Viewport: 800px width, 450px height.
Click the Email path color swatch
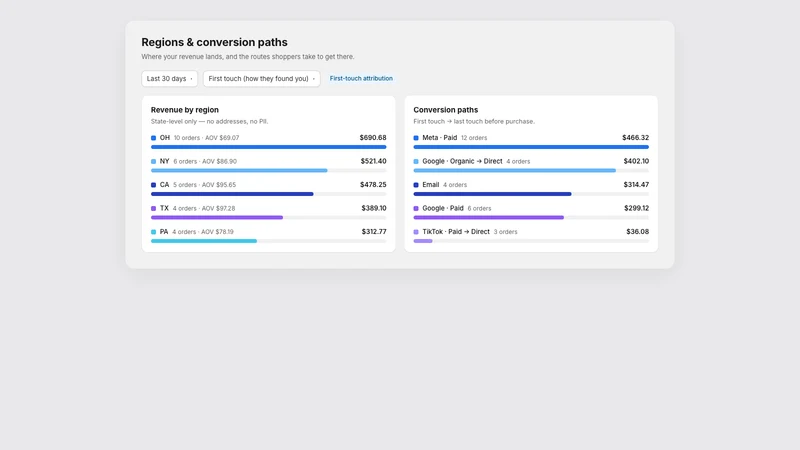point(416,185)
